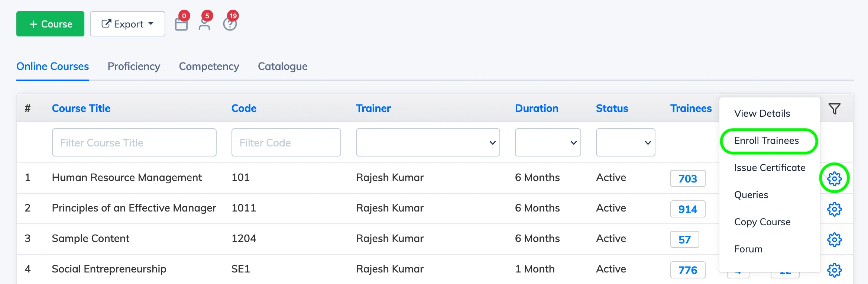Image resolution: width=868 pixels, height=284 pixels.
Task: Click the green + Course button
Action: [x=50, y=24]
